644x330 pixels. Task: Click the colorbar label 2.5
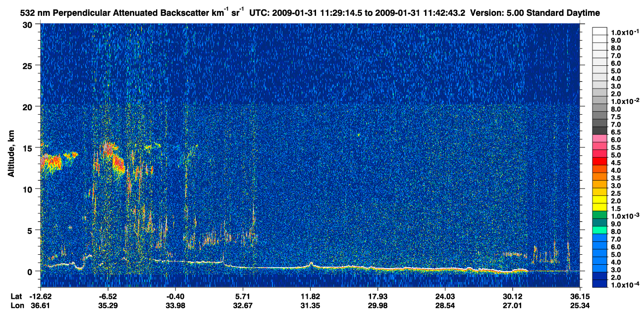(x=617, y=193)
